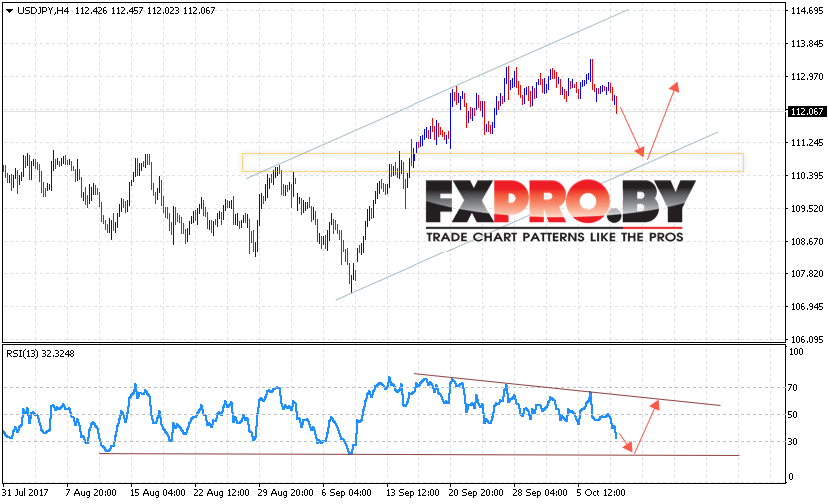Select the 106.095 price axis value

pyautogui.click(x=807, y=340)
